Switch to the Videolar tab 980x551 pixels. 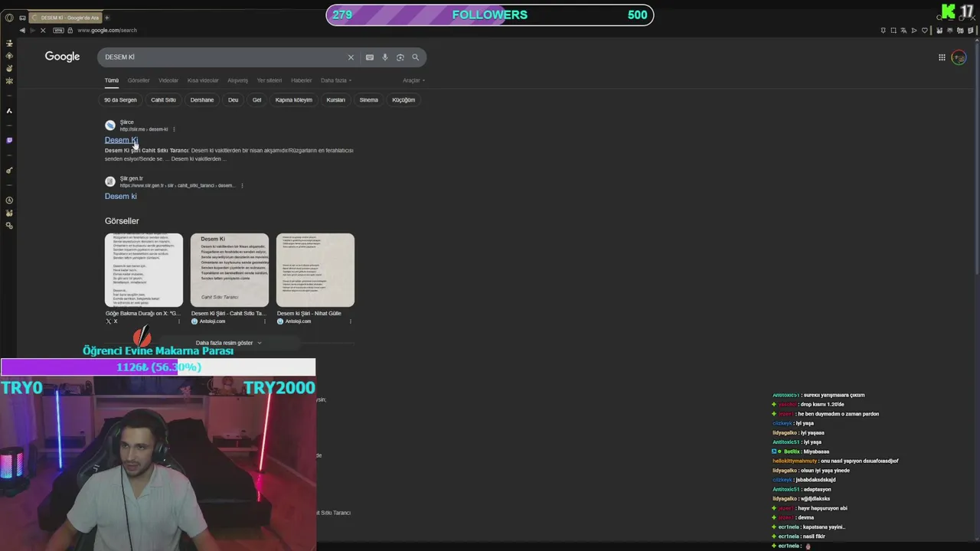(168, 80)
